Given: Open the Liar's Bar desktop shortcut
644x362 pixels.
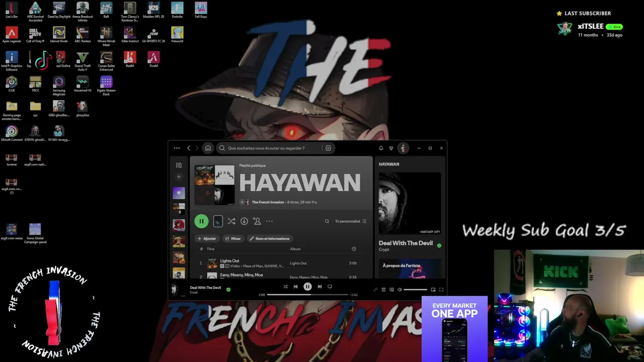Looking at the screenshot, I should tap(12, 10).
